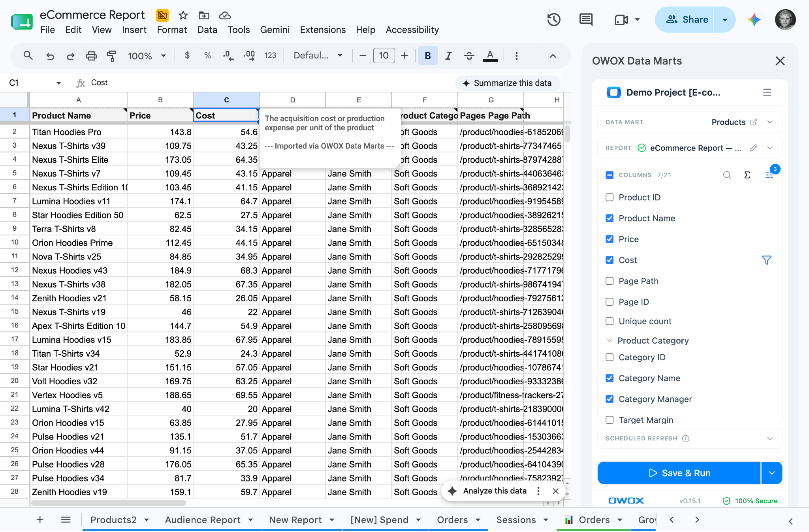
Task: Open the File menu
Action: tap(47, 30)
